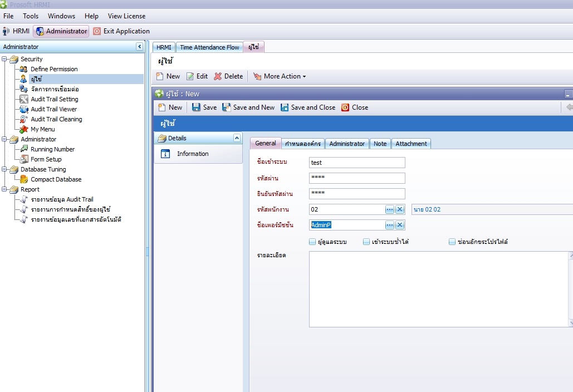Collapse the Database Tuning tree node
This screenshot has width=573, height=392.
click(x=4, y=169)
